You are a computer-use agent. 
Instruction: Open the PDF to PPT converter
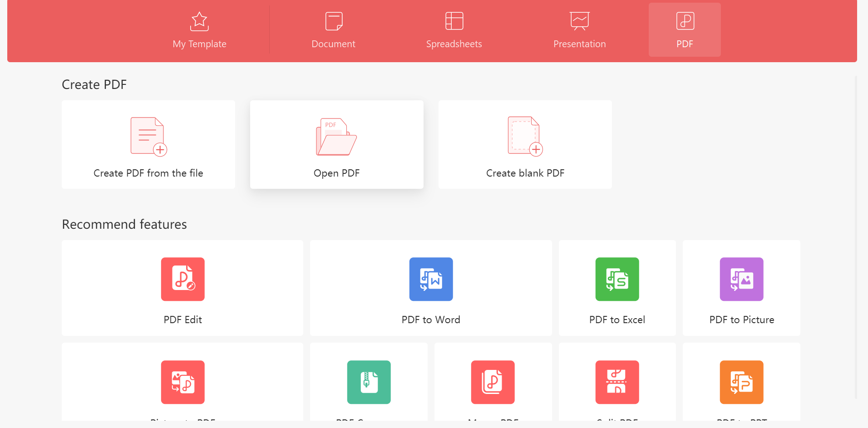coord(741,382)
